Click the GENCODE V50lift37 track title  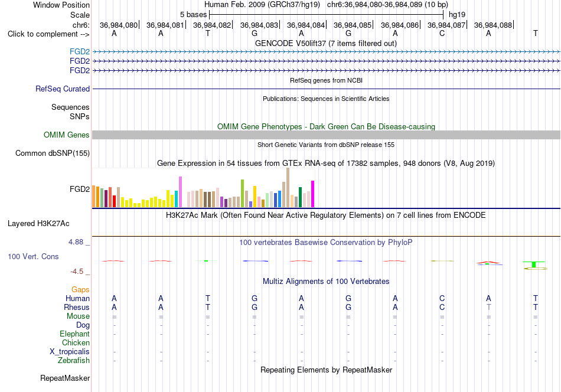click(325, 43)
